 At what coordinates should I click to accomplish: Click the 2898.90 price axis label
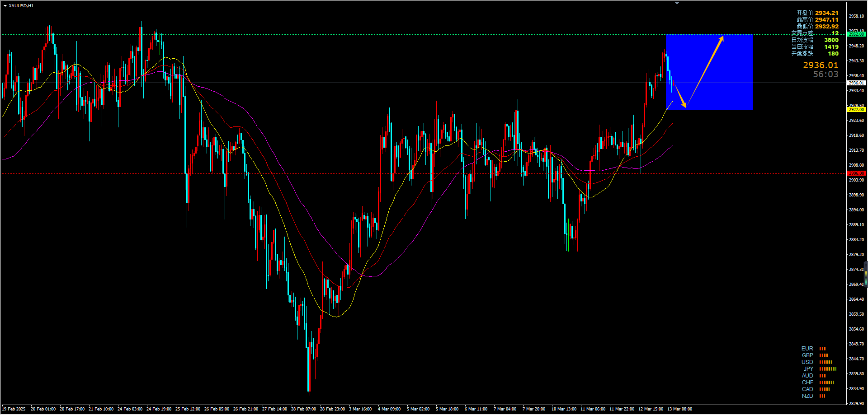[856, 195]
